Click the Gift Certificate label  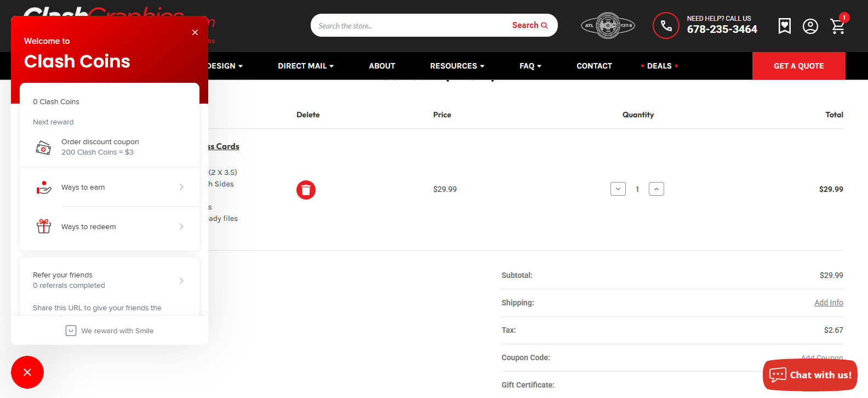(528, 385)
